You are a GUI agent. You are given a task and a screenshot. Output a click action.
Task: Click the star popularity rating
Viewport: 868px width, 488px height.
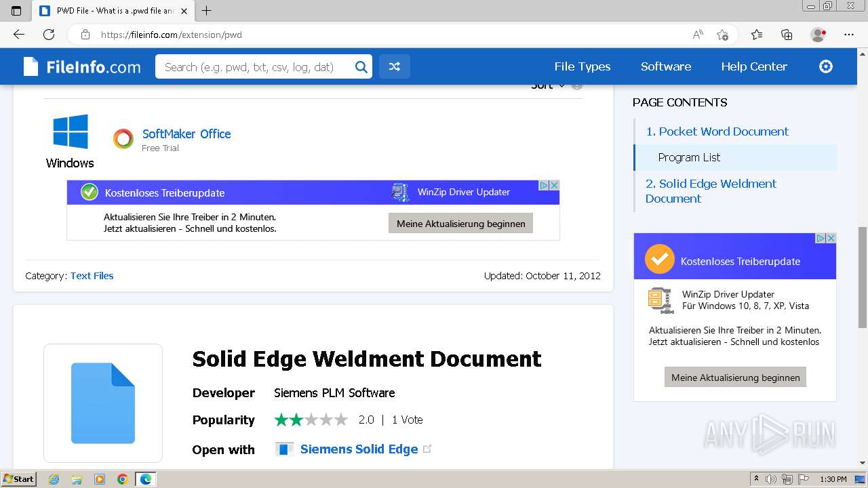pyautogui.click(x=311, y=420)
